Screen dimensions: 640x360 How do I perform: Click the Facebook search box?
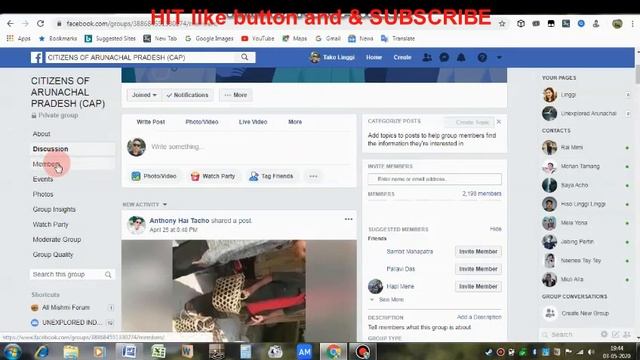click(x=141, y=58)
